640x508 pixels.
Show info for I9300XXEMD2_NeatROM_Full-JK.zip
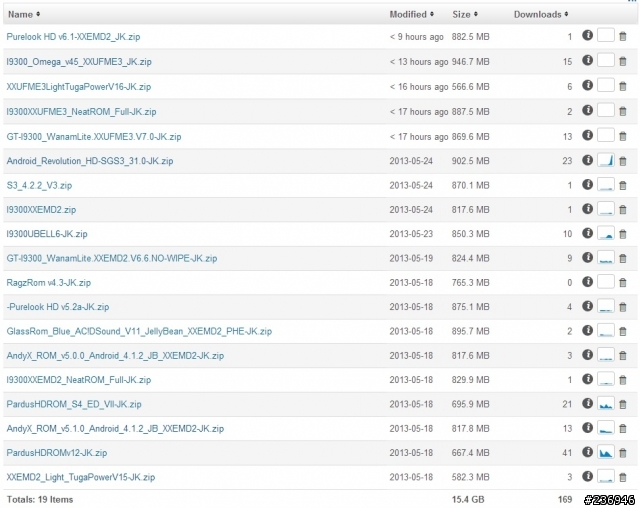587,379
